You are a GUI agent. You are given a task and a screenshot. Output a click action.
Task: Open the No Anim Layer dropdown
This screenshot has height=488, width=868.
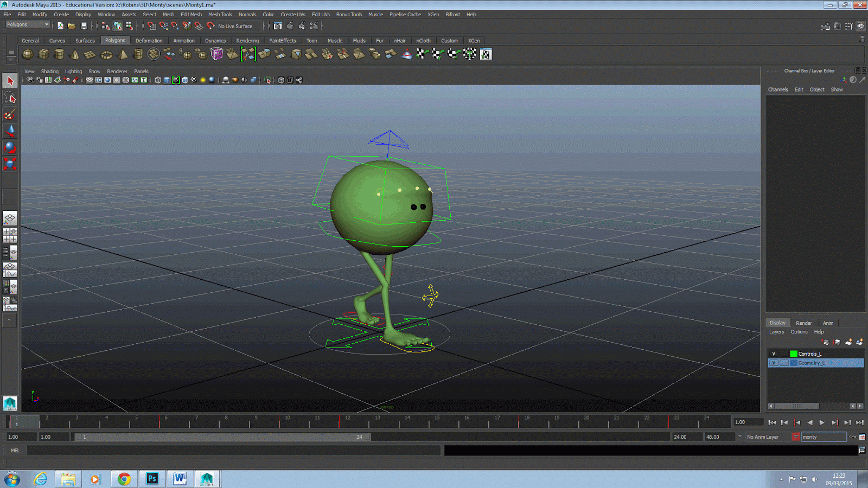coord(740,437)
